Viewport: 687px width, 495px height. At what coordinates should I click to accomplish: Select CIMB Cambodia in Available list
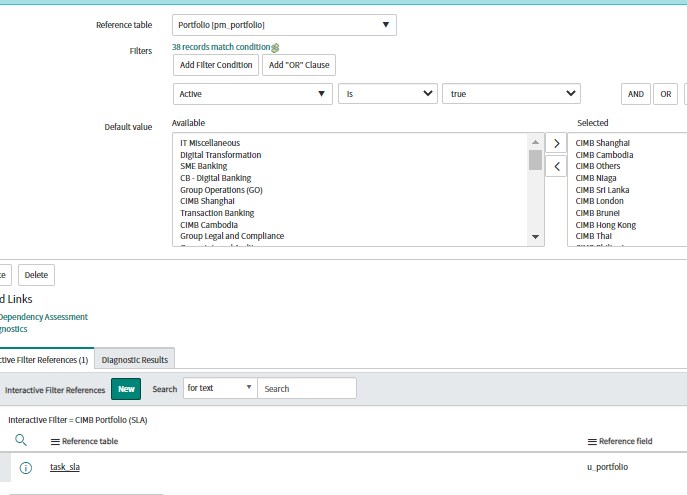click(209, 225)
